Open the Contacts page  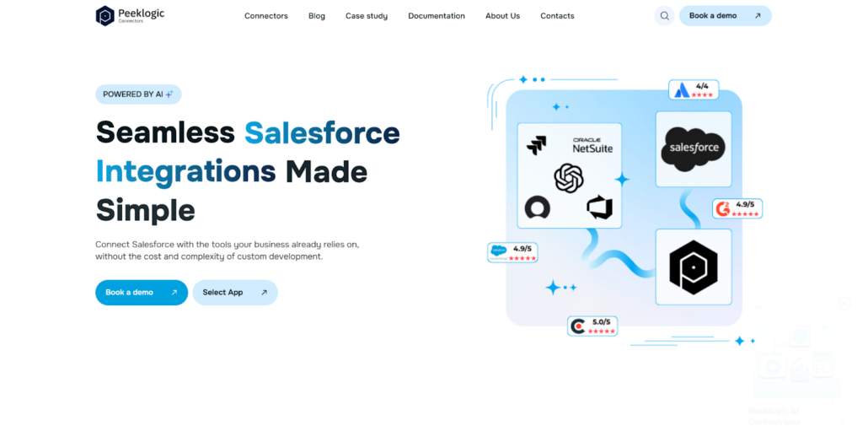[x=557, y=16]
